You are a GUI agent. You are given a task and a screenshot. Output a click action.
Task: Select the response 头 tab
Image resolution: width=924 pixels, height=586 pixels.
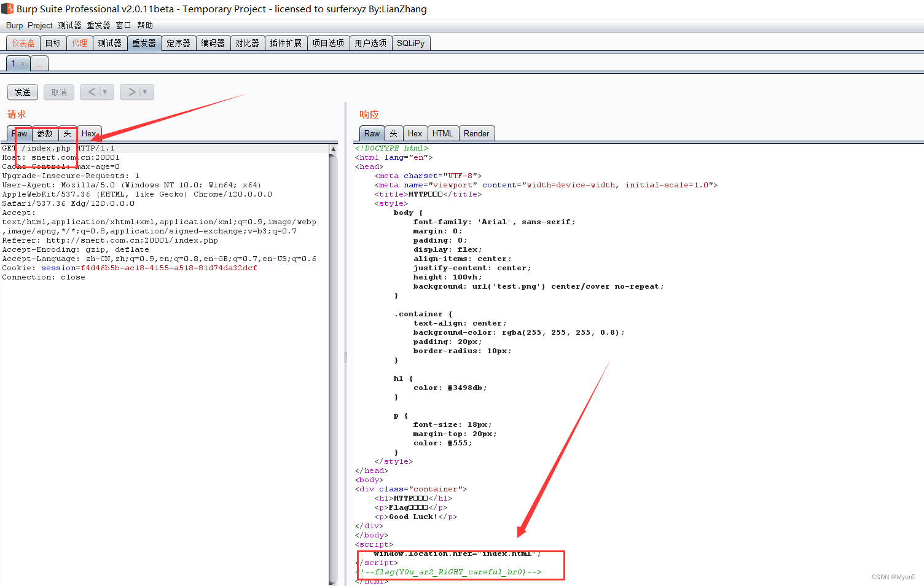(394, 133)
